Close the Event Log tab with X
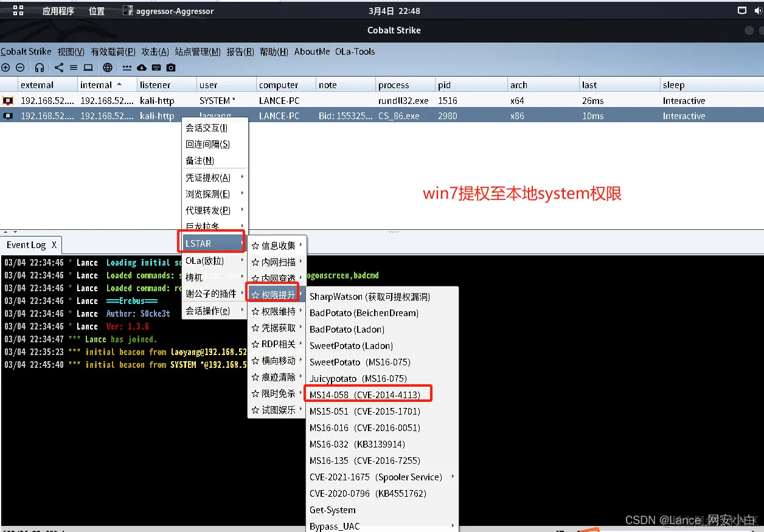 point(54,245)
